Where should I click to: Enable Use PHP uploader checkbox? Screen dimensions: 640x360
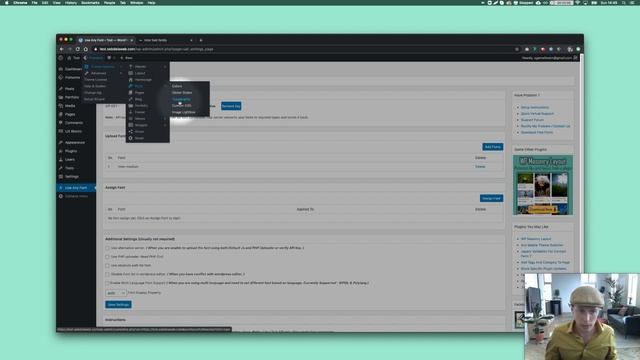tap(107, 257)
